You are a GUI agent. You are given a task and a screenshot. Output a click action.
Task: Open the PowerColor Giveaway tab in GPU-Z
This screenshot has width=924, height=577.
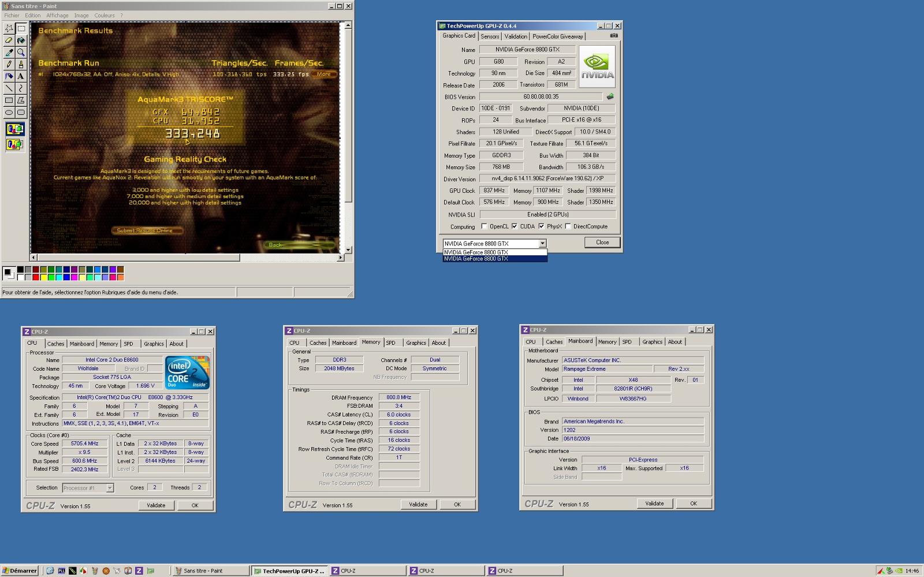(x=558, y=36)
